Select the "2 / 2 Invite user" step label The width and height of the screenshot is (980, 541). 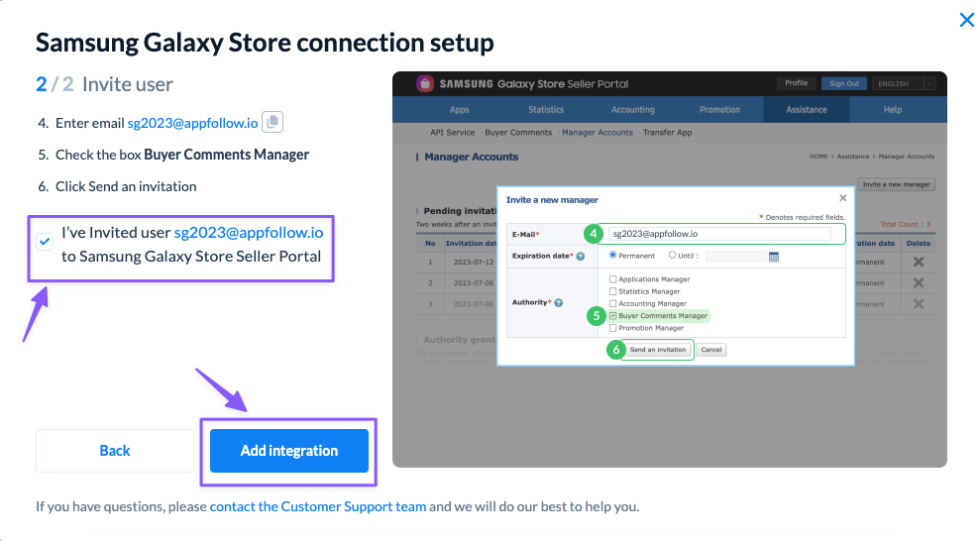(104, 84)
